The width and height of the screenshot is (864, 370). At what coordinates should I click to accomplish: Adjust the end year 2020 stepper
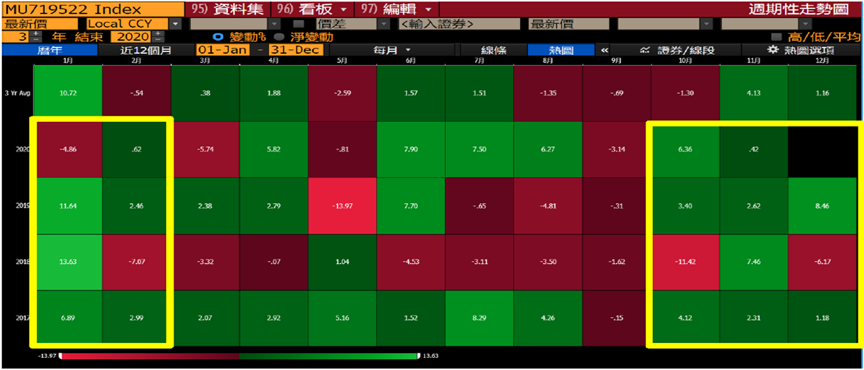tap(158, 37)
